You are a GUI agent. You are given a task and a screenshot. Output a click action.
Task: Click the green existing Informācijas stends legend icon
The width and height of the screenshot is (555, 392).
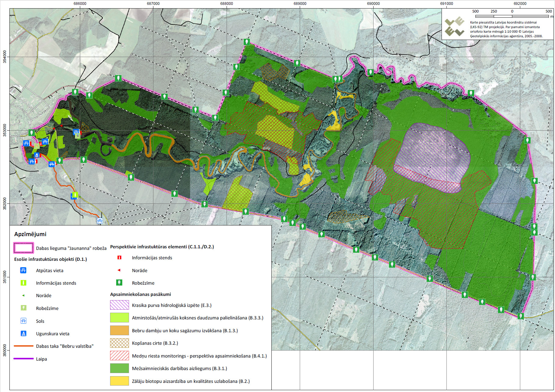23,283
